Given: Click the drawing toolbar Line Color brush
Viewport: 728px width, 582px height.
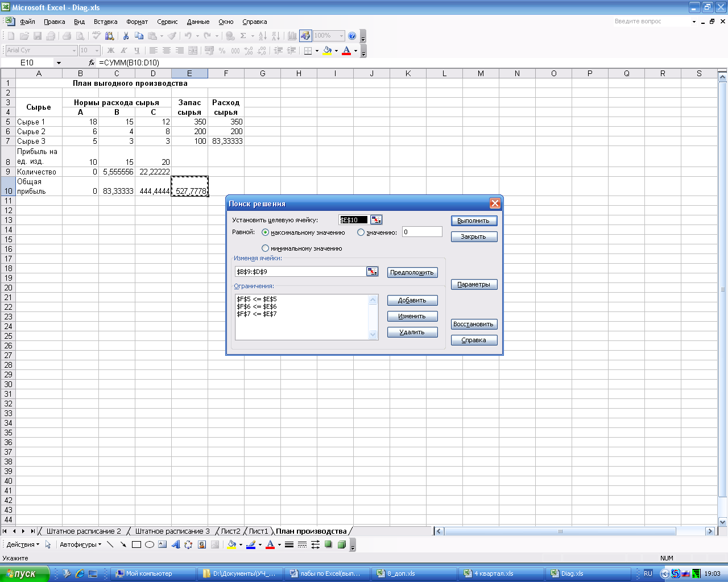Looking at the screenshot, I should 251,544.
